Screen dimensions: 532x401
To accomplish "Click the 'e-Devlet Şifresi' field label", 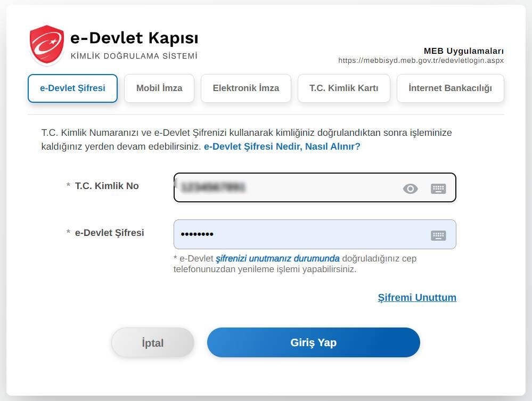I will tap(109, 233).
